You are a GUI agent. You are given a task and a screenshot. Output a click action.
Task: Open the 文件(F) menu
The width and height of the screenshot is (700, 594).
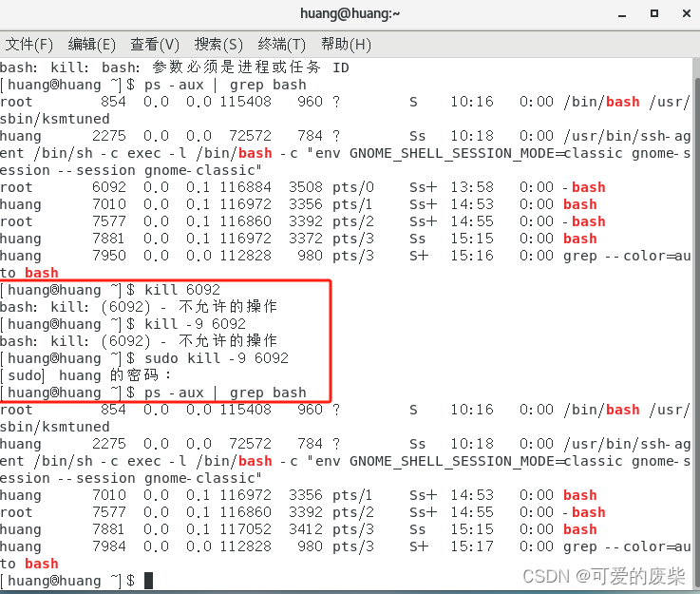click(x=29, y=45)
